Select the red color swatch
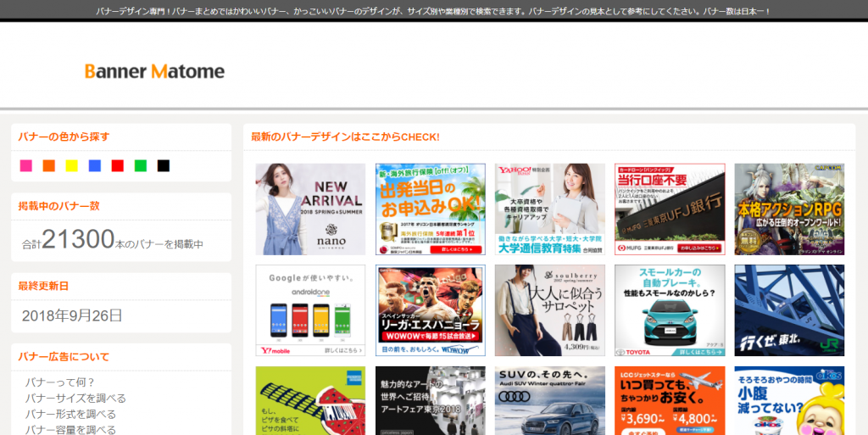 118,165
